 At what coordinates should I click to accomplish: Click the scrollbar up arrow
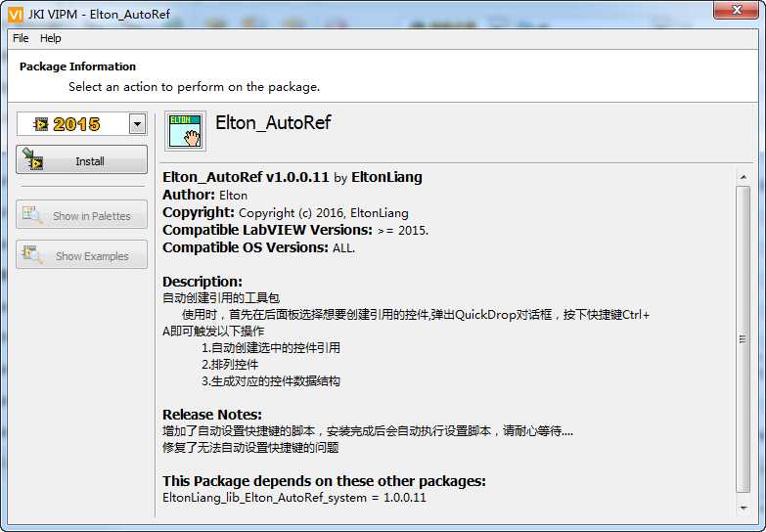click(743, 177)
